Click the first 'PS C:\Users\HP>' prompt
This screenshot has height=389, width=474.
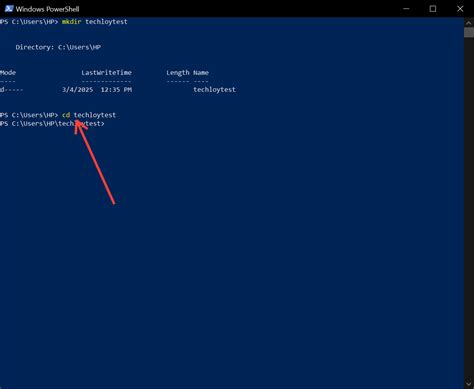coord(29,22)
